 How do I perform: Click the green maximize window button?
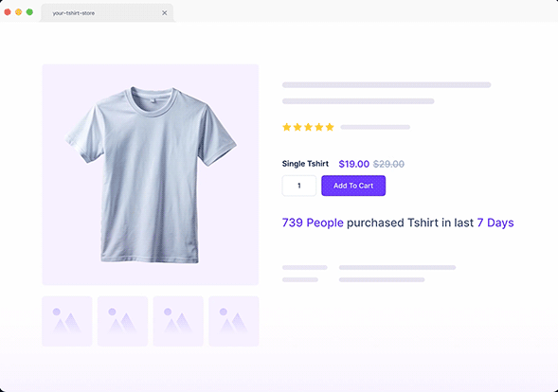pyautogui.click(x=29, y=12)
